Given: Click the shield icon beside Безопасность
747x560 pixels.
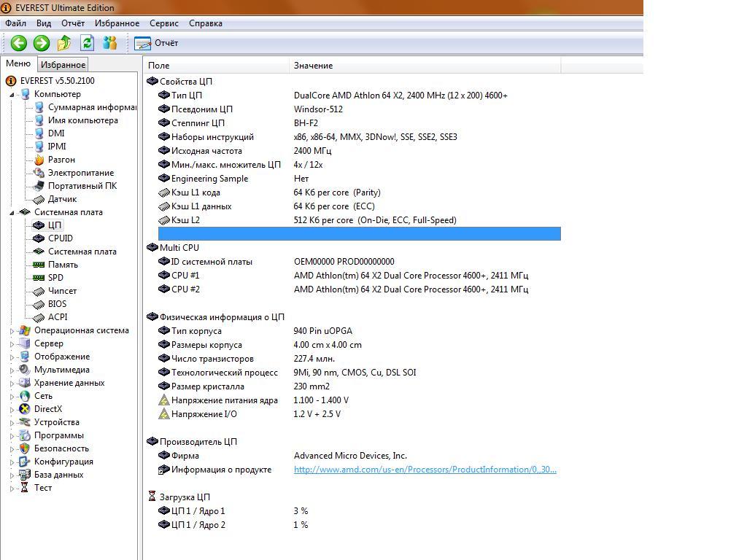Looking at the screenshot, I should point(25,448).
